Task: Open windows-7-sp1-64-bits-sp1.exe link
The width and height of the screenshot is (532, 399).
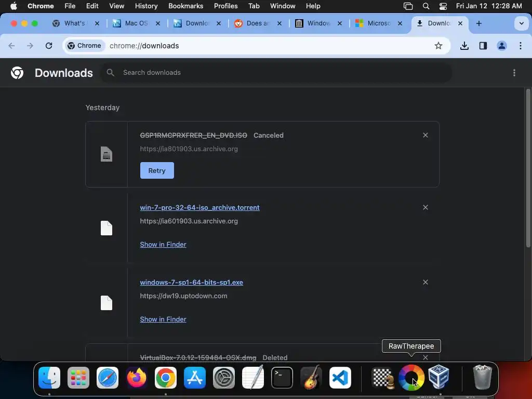Action: point(191,282)
